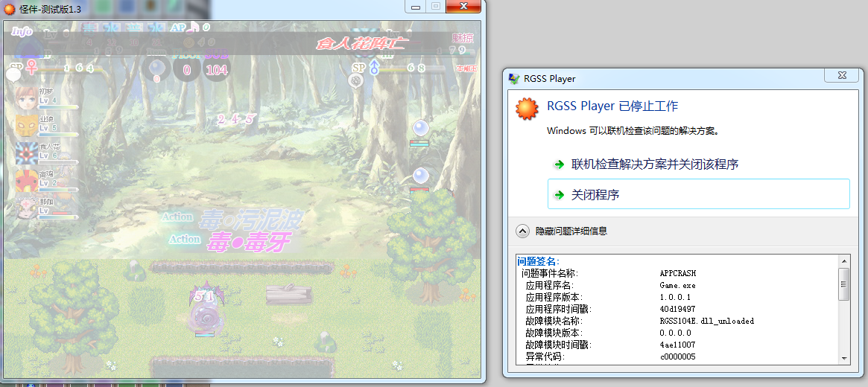Screen dimensions: 868x387
Task: Choose 联机检查解决方案并关闭该程序
Action: coord(655,164)
